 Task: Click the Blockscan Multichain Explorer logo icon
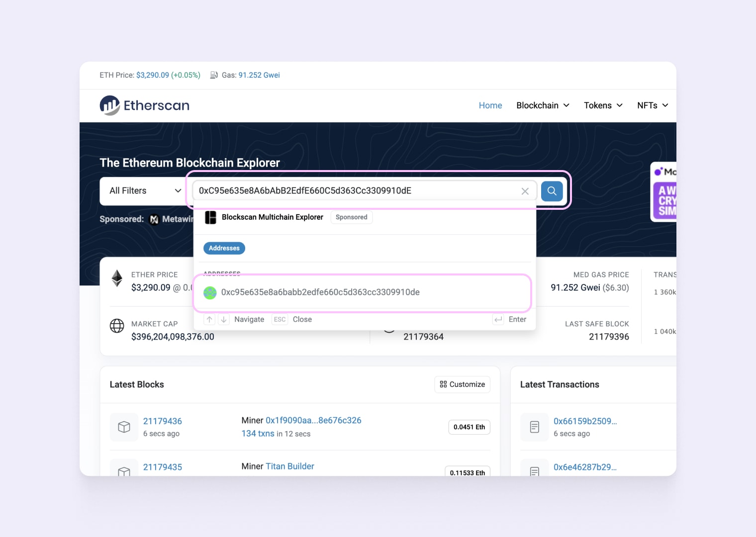click(210, 217)
